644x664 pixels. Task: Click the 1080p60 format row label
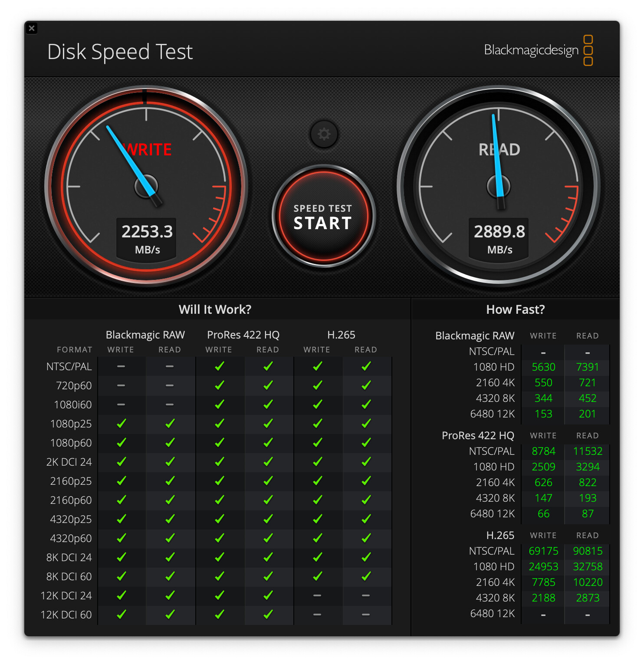click(71, 443)
